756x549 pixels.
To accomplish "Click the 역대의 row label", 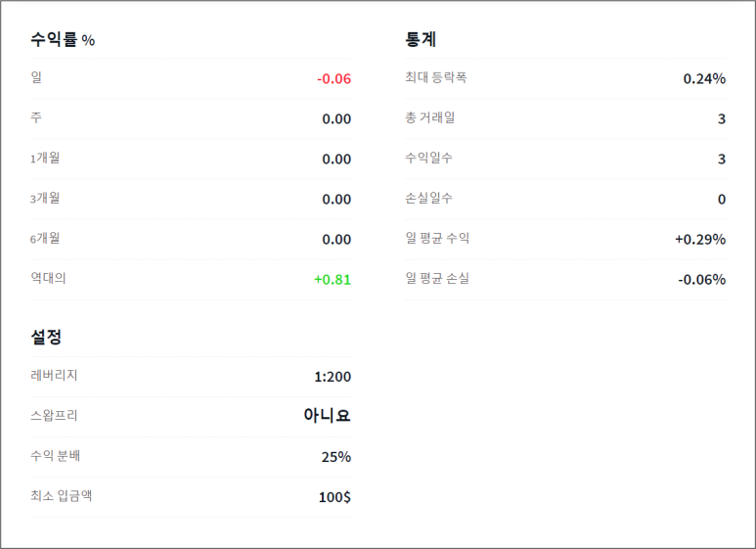I will (x=48, y=278).
